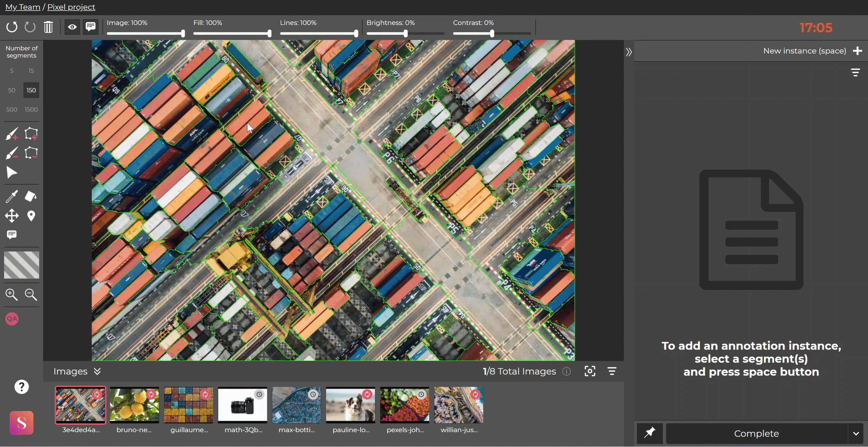
Task: Open Pixel project breadcrumb link
Action: [x=71, y=7]
